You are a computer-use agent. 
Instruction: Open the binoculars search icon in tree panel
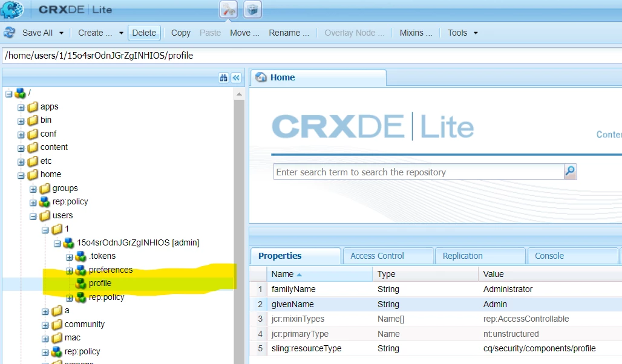click(223, 78)
